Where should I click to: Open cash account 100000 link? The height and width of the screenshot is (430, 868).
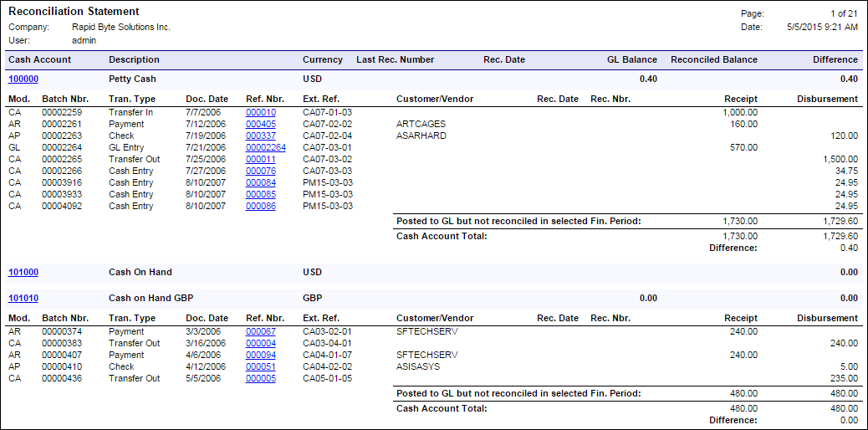point(23,79)
